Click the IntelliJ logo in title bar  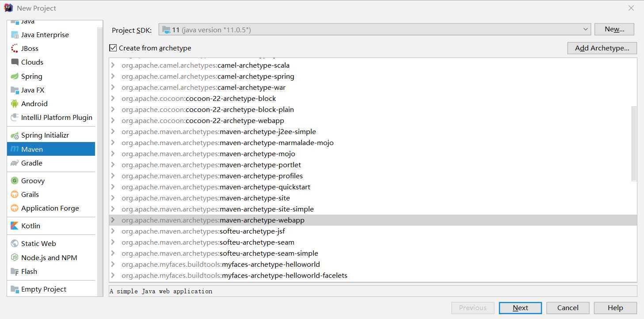[8, 8]
